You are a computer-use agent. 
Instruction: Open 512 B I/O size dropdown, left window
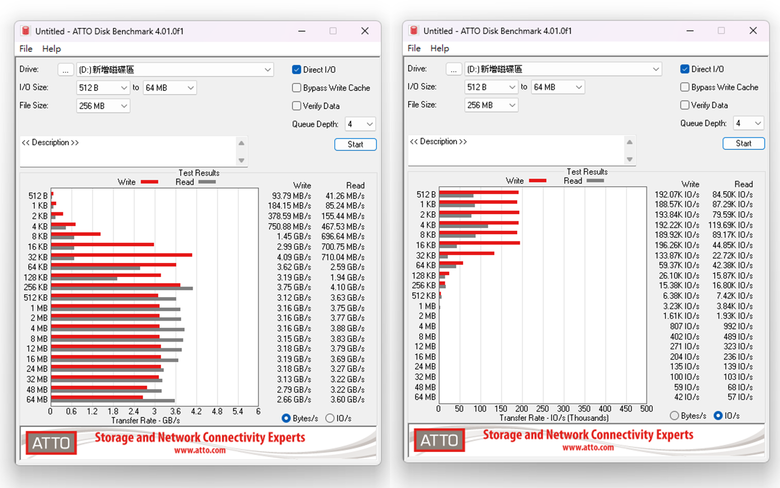(x=103, y=88)
